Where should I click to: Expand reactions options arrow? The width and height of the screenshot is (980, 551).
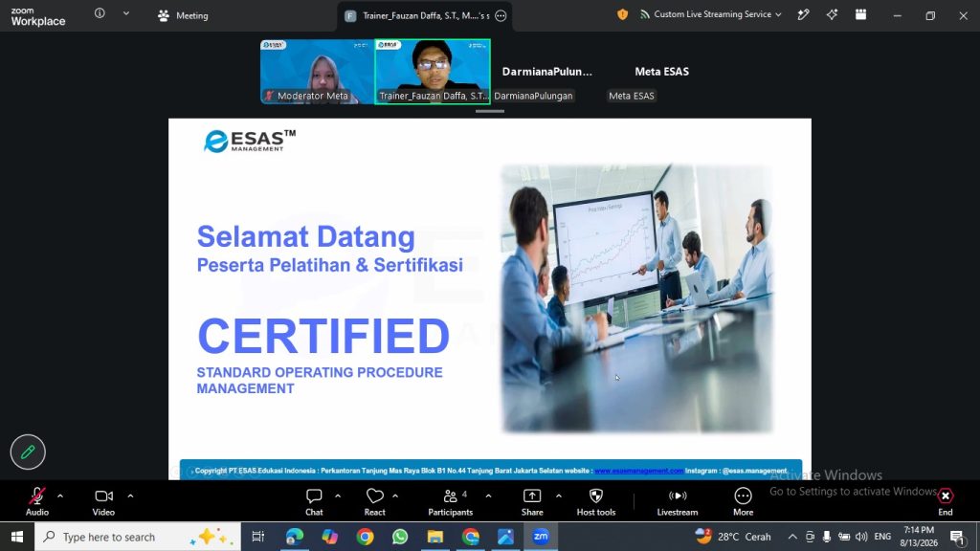click(x=395, y=496)
